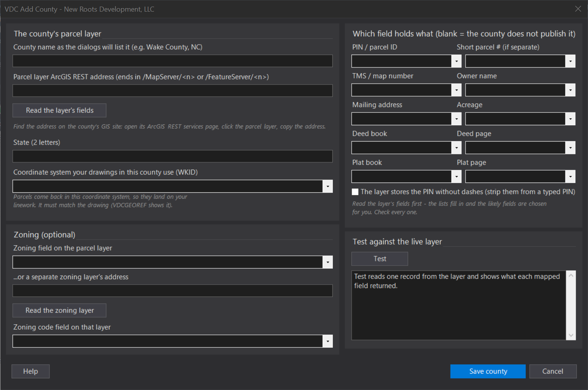Click the separate zoning layer's address field
Image resolution: width=588 pixels, height=390 pixels.
tap(172, 291)
